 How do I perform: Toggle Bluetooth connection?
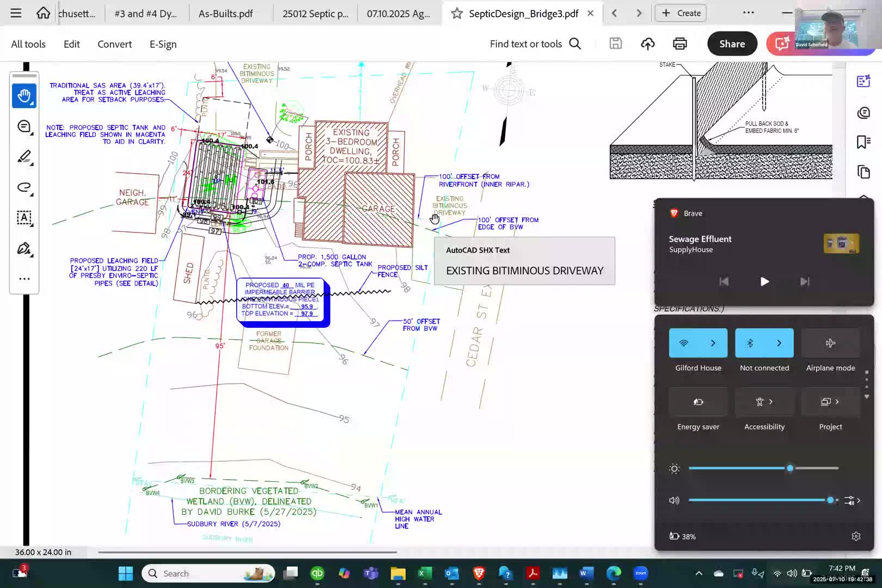(x=750, y=343)
